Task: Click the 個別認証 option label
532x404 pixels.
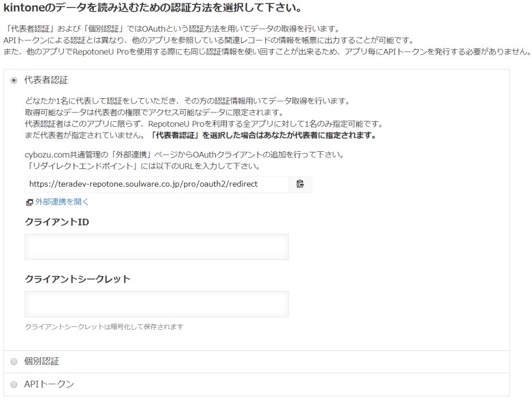Action: pos(42,361)
